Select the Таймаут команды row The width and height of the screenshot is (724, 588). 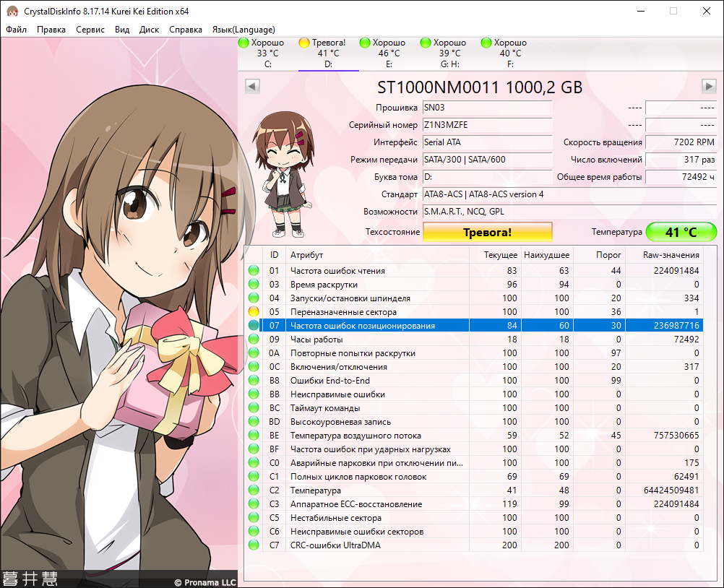tap(474, 408)
